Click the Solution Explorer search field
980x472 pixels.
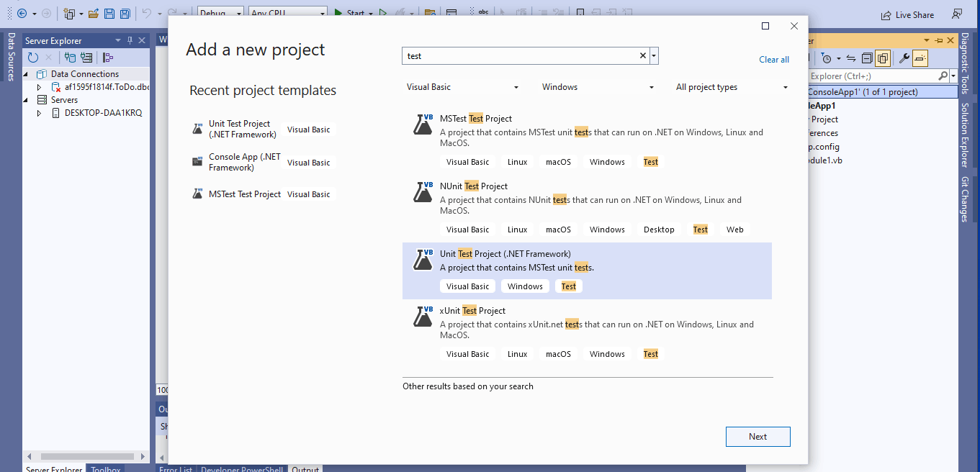872,76
